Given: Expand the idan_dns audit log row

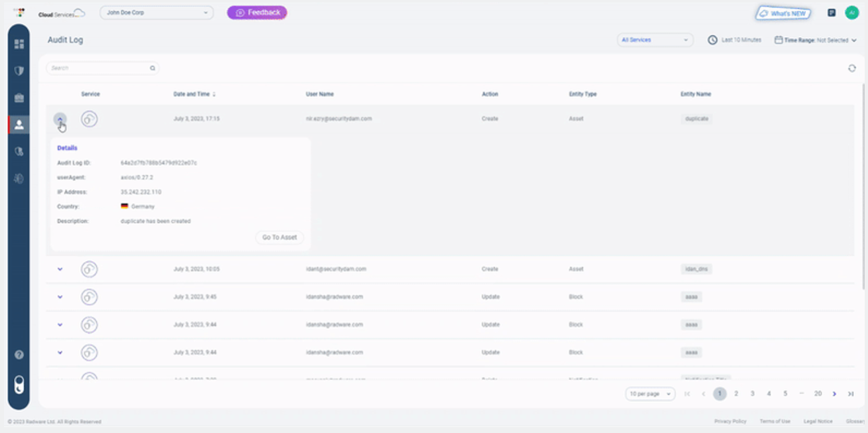Looking at the screenshot, I should 60,269.
